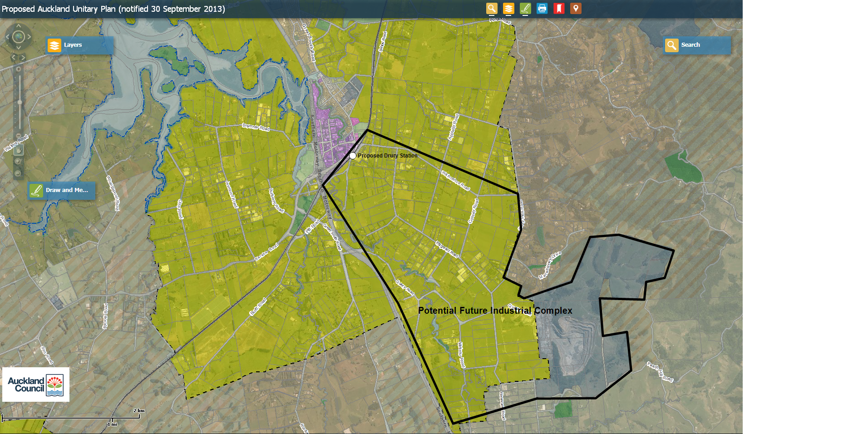This screenshot has height=434, width=868.
Task: Click the brown location pin icon
Action: 576,9
